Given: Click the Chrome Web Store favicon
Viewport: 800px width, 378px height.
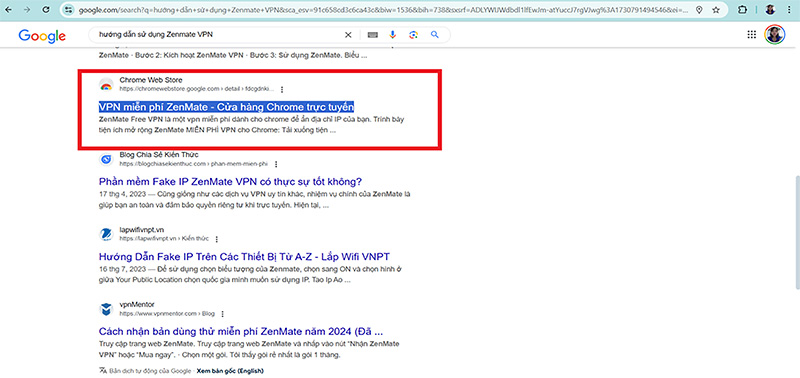Looking at the screenshot, I should [x=106, y=85].
